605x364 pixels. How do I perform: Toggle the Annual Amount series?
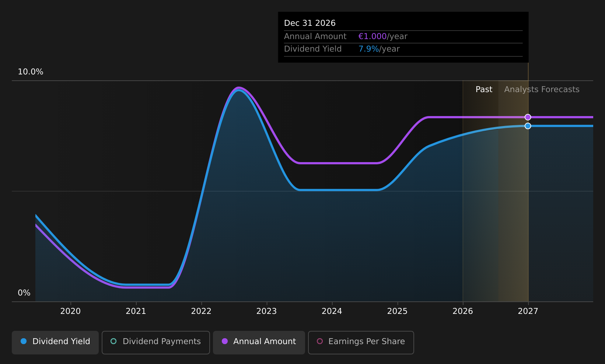[259, 342]
